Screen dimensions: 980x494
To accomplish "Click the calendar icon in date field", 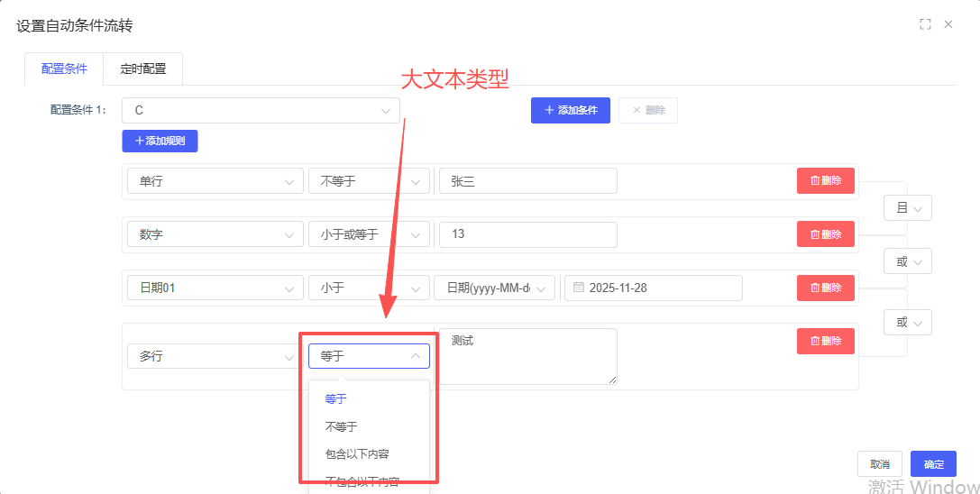I will tap(577, 288).
